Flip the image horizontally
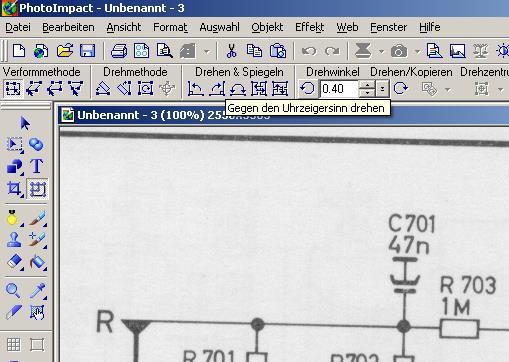Image resolution: width=509 pixels, height=362 pixels. pyautogui.click(x=259, y=89)
